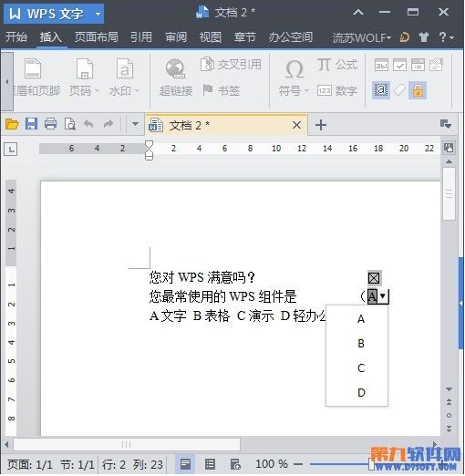Click the browse object circle button

449,415
